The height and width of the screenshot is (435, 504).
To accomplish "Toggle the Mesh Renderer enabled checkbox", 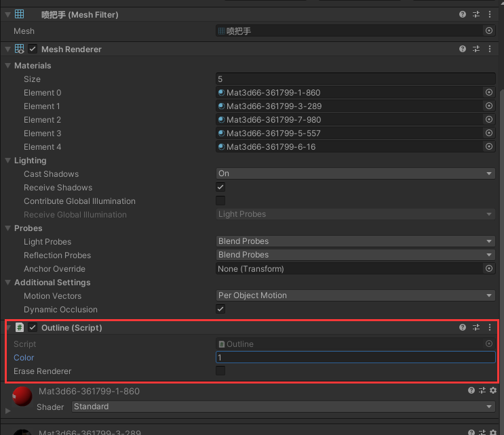I will pos(33,49).
